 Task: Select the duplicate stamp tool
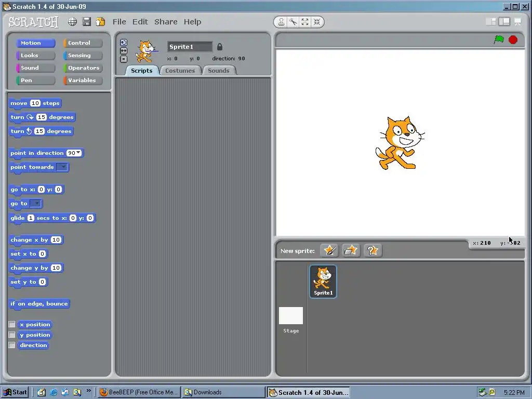tap(281, 22)
